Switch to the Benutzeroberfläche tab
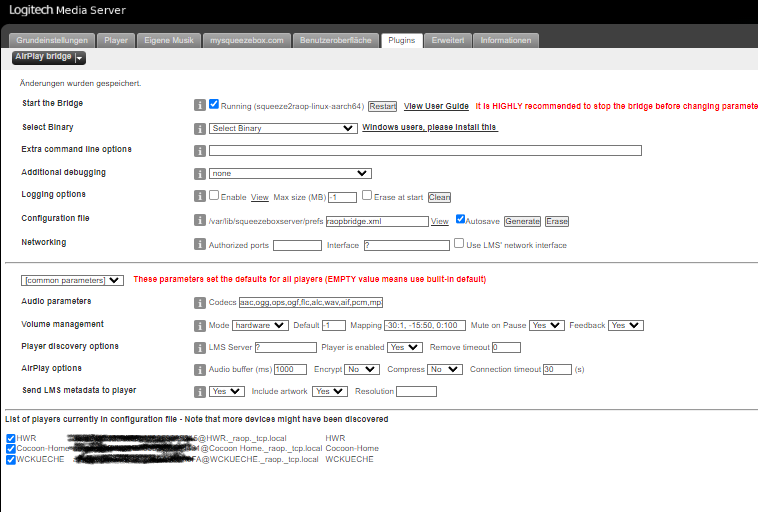This screenshot has height=512, width=758. pyautogui.click(x=335, y=40)
